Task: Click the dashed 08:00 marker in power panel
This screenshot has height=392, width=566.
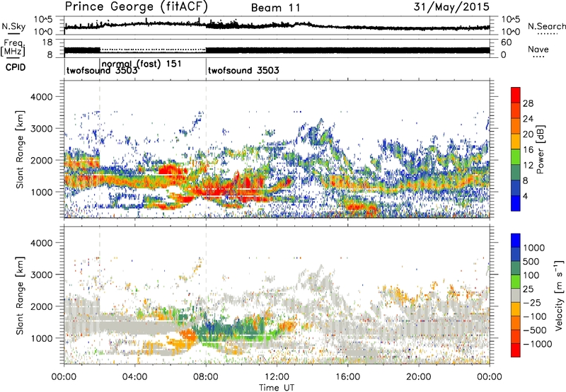Action: tap(206, 149)
